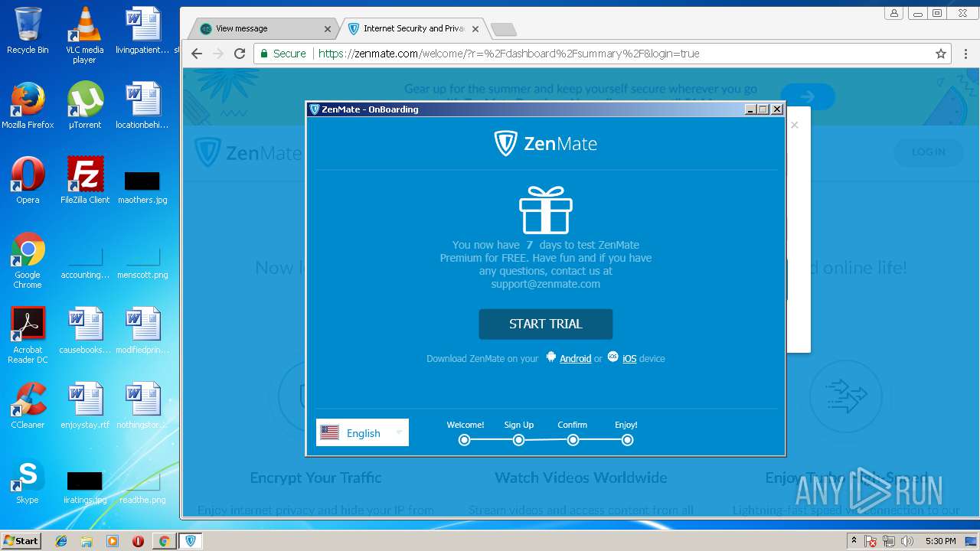The width and height of the screenshot is (980, 551).
Task: Open VLC media player shortcut
Action: click(x=84, y=35)
